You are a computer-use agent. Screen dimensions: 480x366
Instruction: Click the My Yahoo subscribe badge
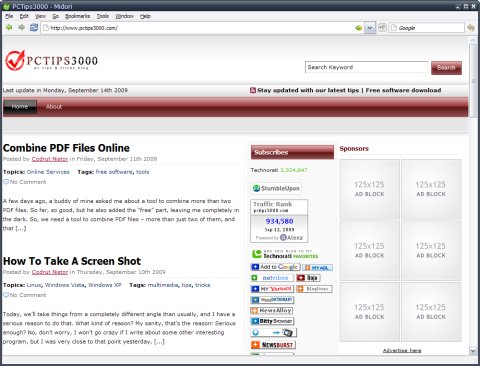click(x=272, y=289)
